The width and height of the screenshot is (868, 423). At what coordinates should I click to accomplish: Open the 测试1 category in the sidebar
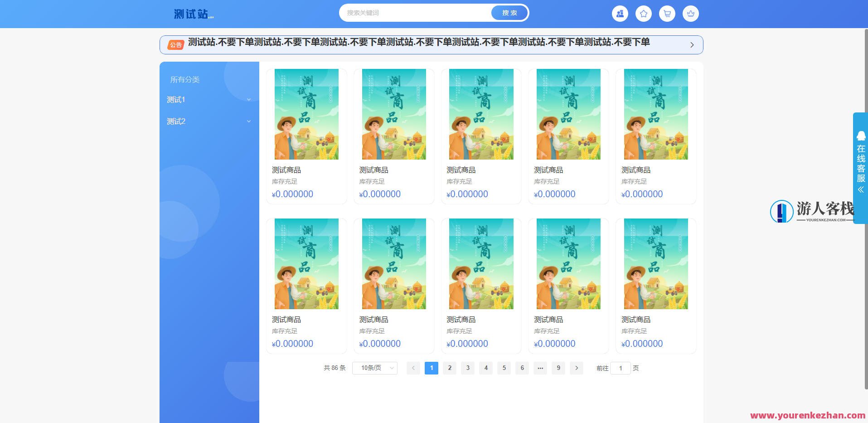point(176,99)
